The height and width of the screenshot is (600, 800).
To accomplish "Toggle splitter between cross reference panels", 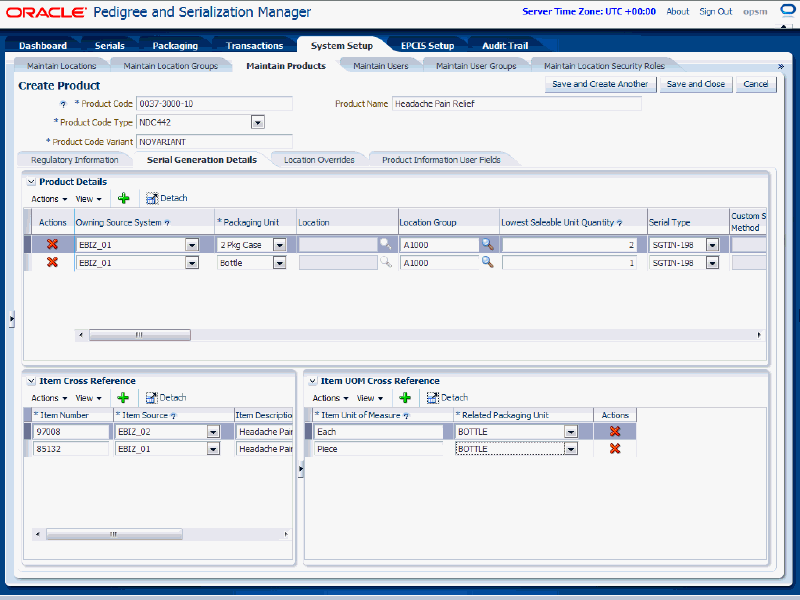I will tap(301, 468).
